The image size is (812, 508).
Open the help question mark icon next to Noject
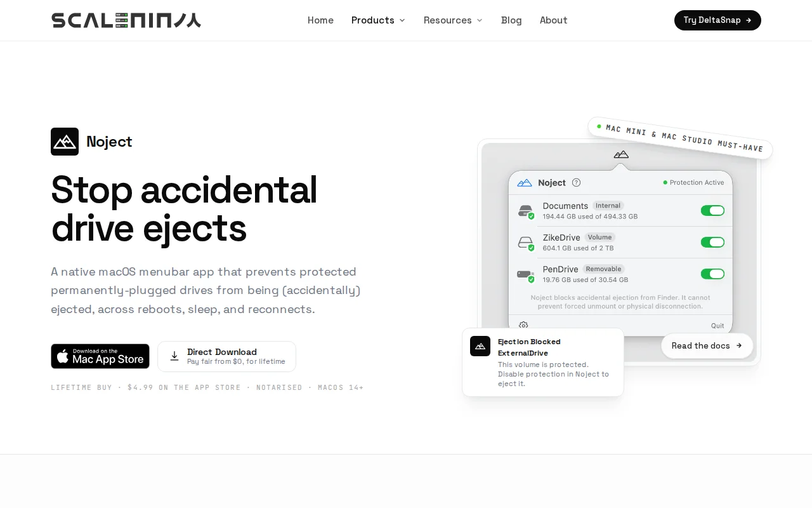(576, 182)
